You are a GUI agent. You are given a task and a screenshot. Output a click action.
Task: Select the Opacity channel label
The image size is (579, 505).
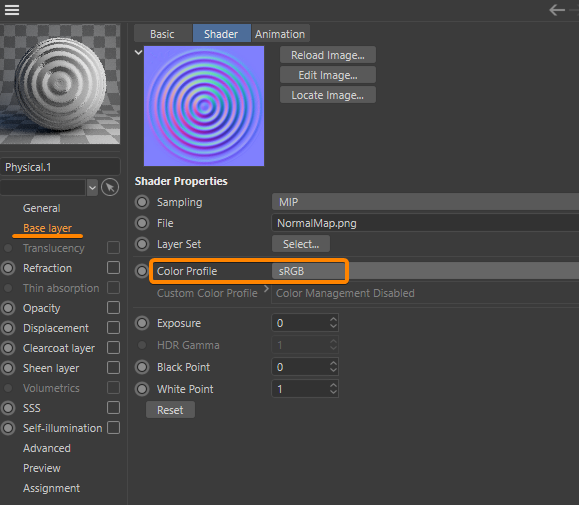coord(42,308)
